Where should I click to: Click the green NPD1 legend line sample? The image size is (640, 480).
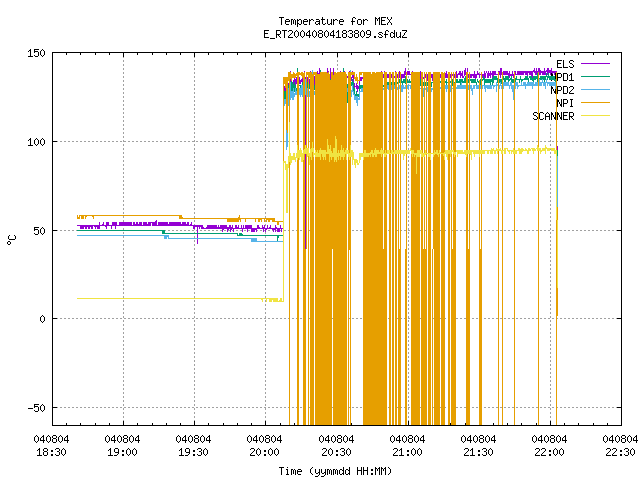click(595, 77)
